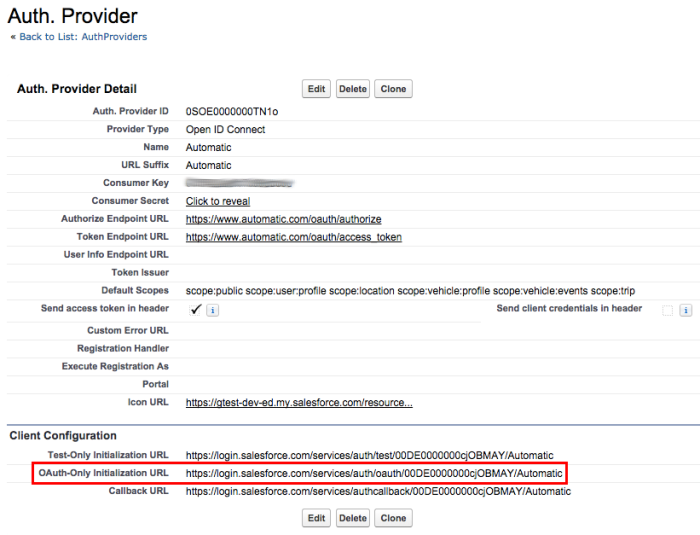Click the Custom Error URL label
This screenshot has height=535, width=700.
[128, 330]
